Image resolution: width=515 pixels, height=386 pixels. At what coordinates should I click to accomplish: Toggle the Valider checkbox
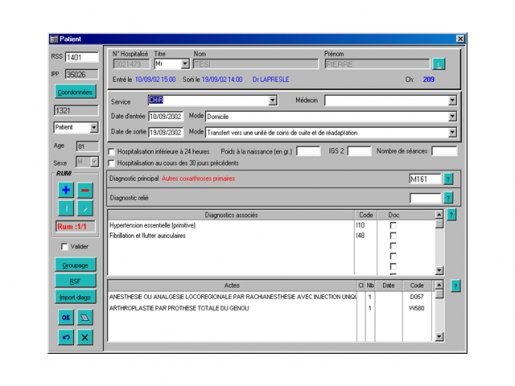click(x=64, y=247)
